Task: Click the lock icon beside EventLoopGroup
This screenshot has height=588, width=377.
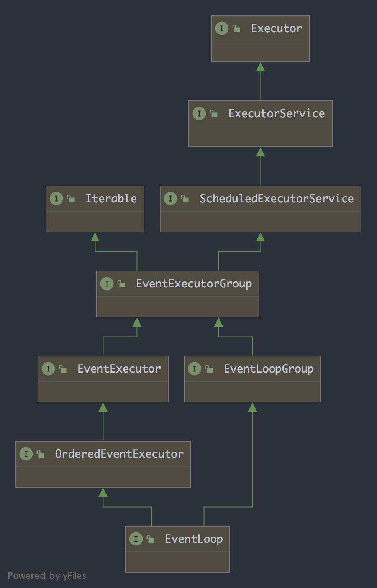Action: 209,369
